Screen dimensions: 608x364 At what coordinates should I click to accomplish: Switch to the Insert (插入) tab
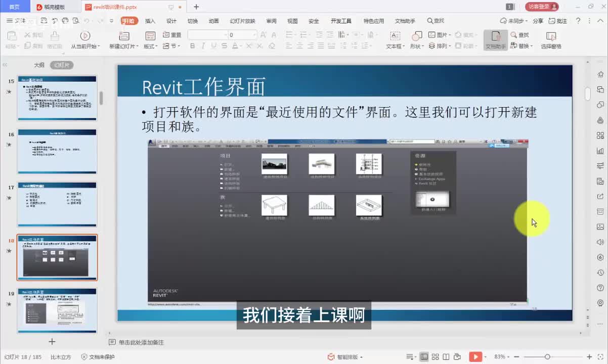pyautogui.click(x=150, y=21)
